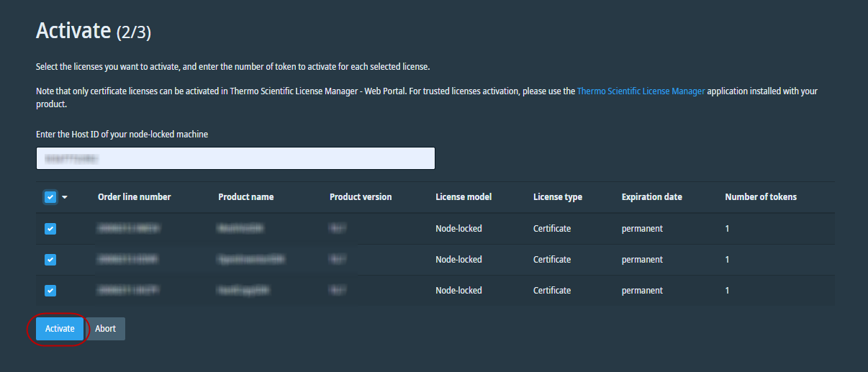Click the License type column header
The height and width of the screenshot is (372, 868).
pos(557,197)
